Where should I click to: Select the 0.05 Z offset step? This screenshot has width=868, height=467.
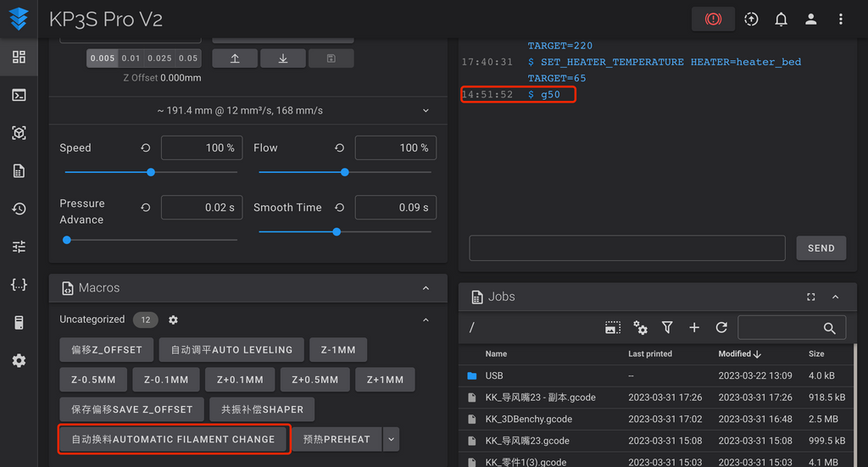point(188,58)
